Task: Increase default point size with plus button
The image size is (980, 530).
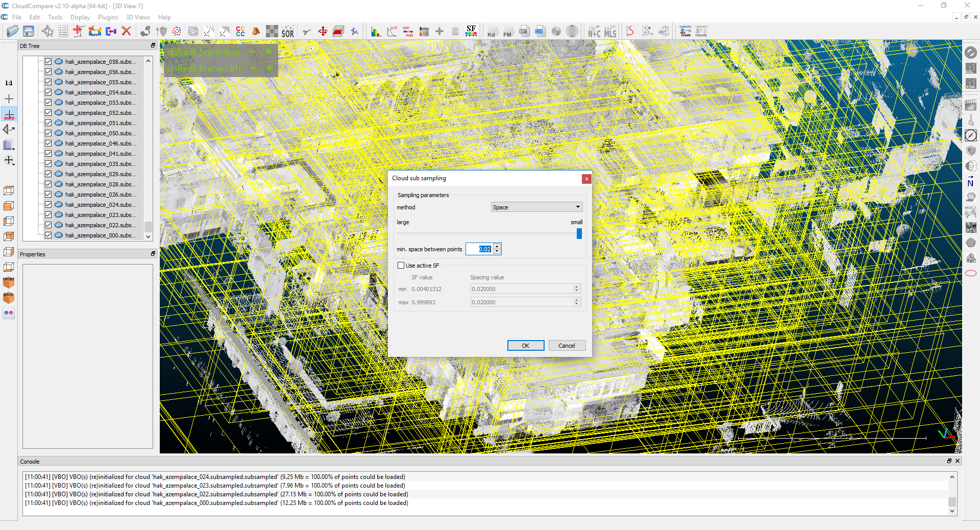Action: click(268, 52)
